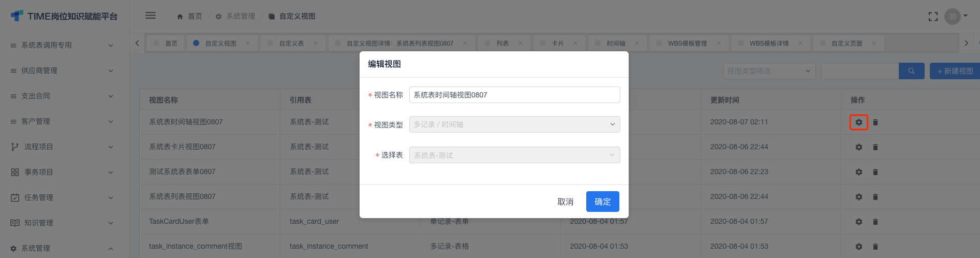
Task: Open settings gear for TaskCardUser表单 row
Action: click(859, 222)
